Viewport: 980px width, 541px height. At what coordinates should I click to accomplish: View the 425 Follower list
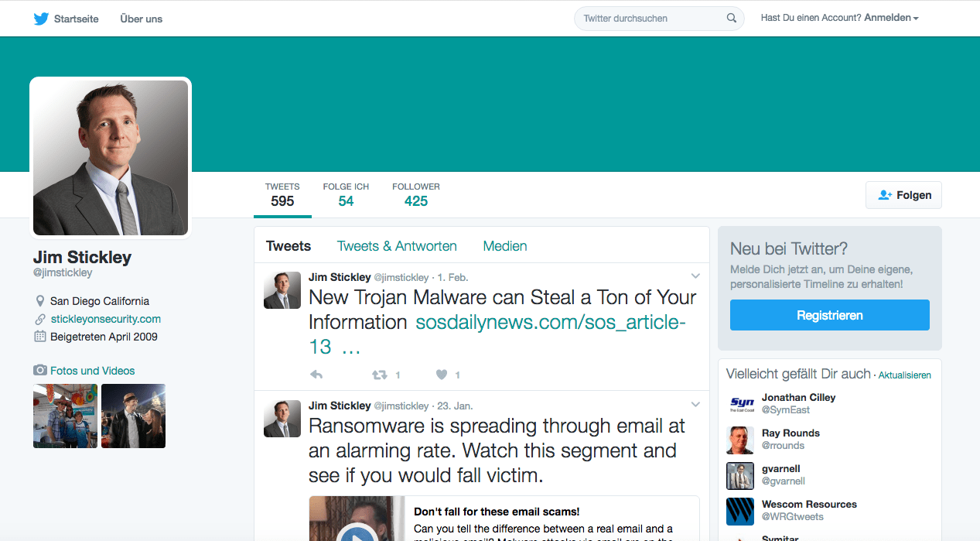(x=416, y=195)
